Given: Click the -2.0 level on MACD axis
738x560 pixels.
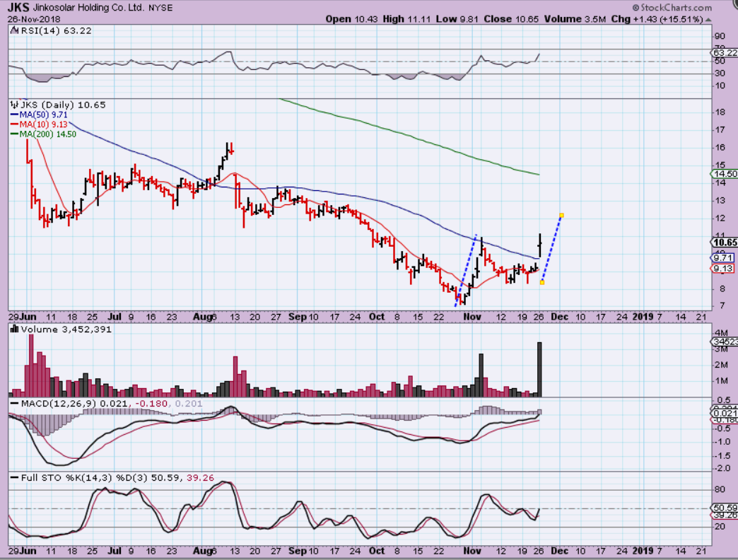Looking at the screenshot, I should click(x=722, y=468).
